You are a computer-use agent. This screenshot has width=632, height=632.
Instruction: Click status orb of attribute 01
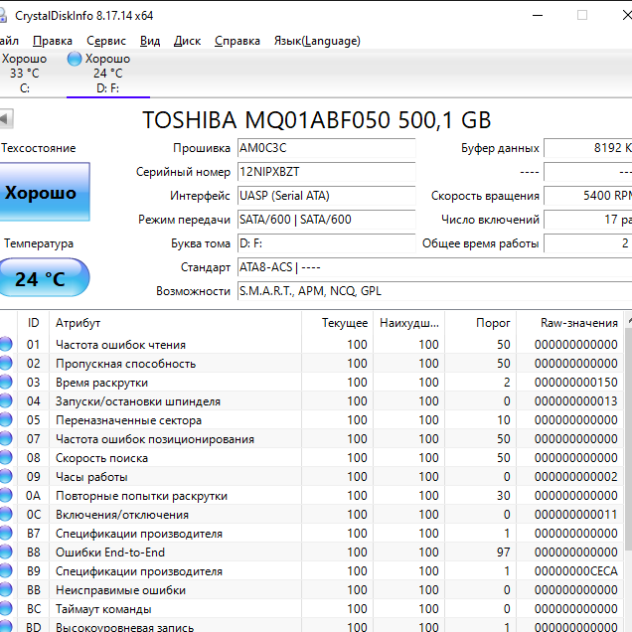click(x=6, y=344)
